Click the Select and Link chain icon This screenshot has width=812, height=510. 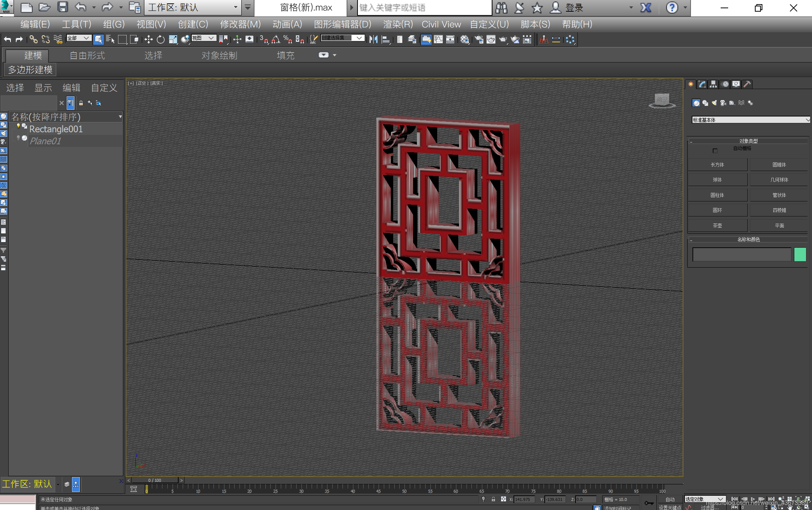coord(33,39)
